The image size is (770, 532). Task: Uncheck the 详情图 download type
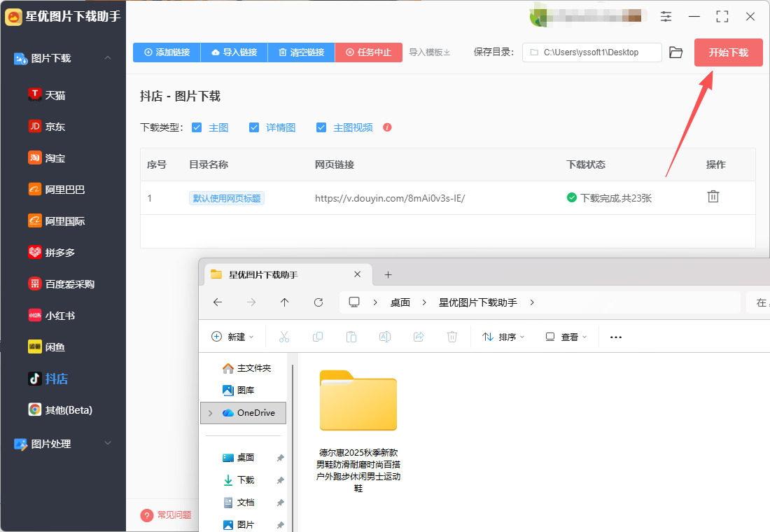[x=254, y=127]
